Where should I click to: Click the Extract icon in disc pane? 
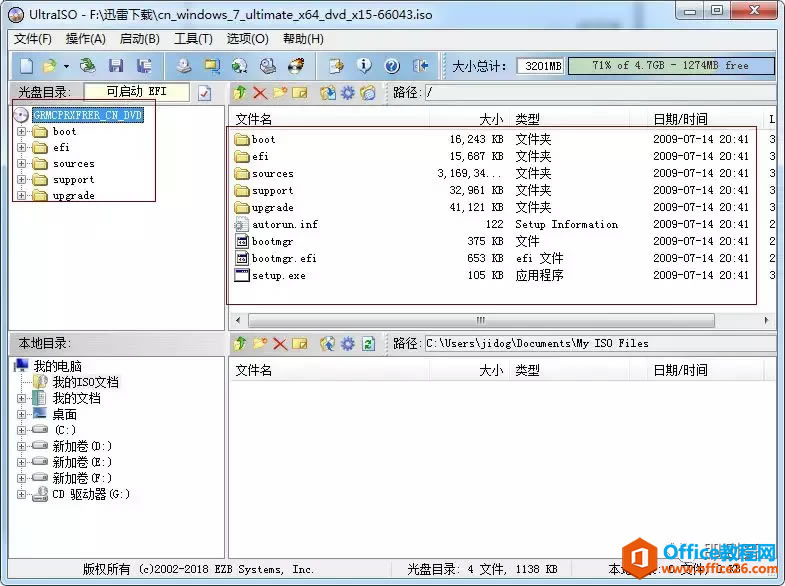328,93
